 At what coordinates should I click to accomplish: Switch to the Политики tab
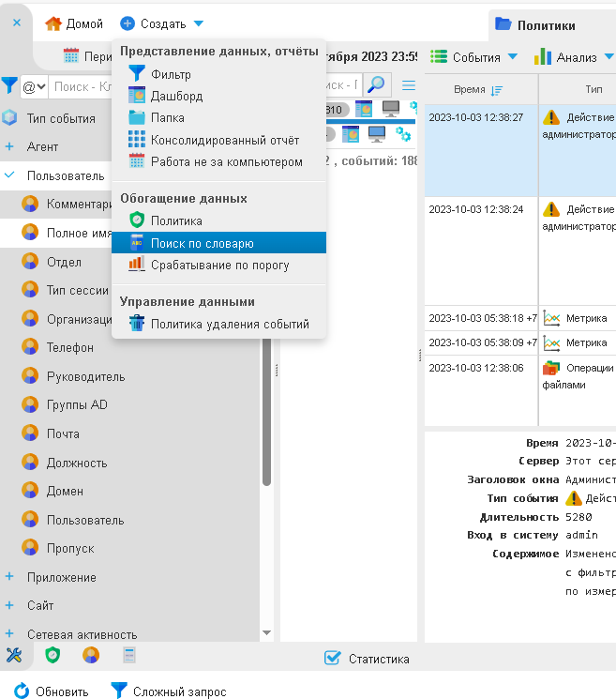pyautogui.click(x=545, y=25)
